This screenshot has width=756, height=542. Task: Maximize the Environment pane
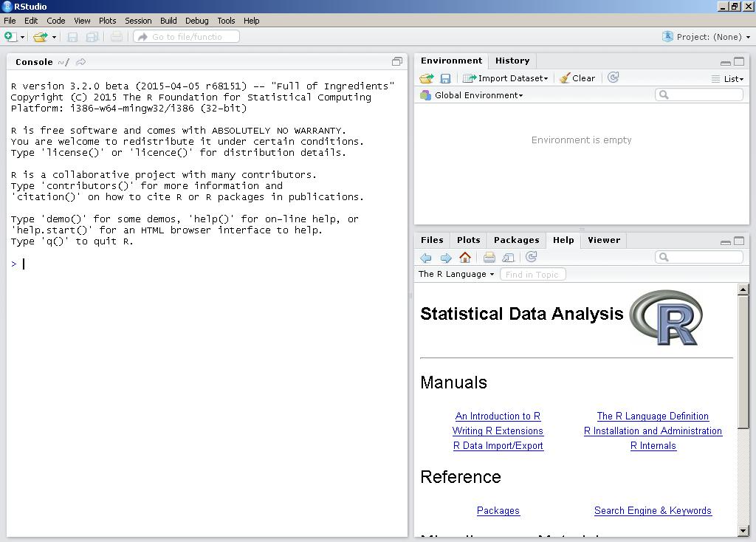738,61
